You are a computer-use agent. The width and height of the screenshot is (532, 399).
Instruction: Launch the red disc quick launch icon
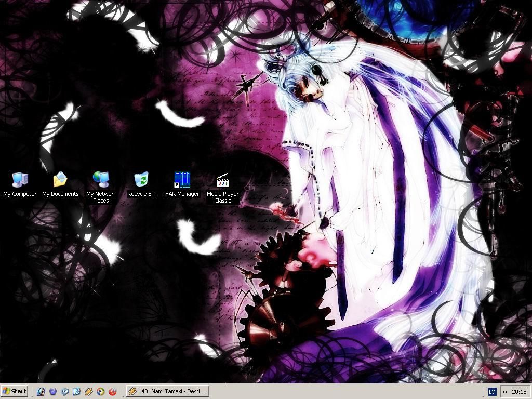(x=112, y=392)
